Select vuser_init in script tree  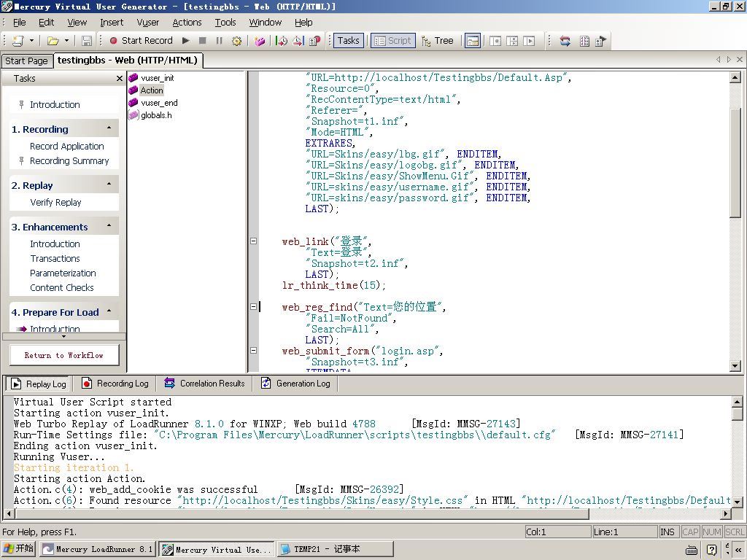(x=158, y=78)
